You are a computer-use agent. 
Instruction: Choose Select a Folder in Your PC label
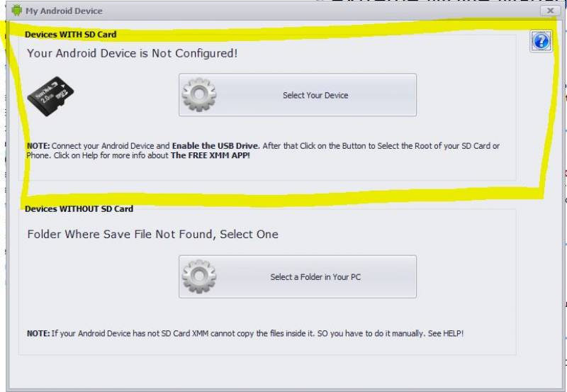[315, 277]
